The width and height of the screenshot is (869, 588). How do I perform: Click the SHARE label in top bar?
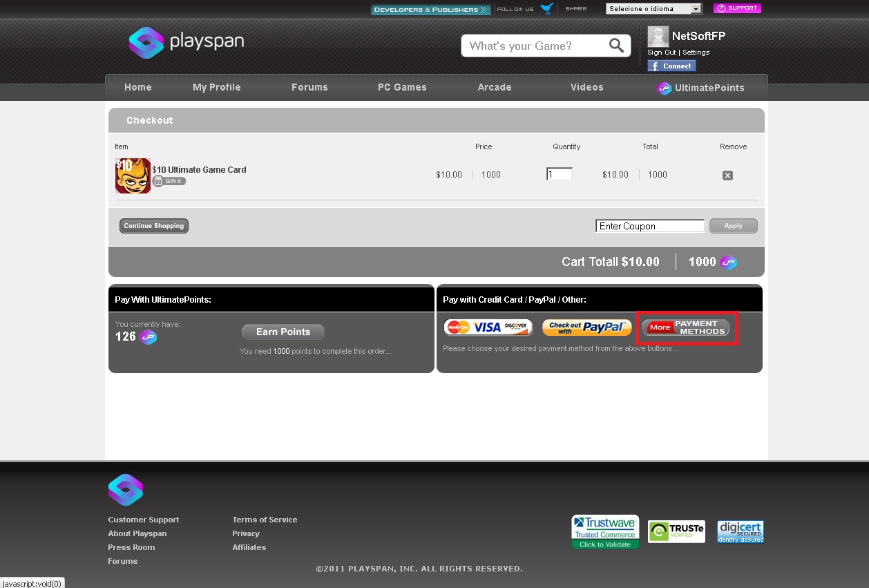pos(576,9)
